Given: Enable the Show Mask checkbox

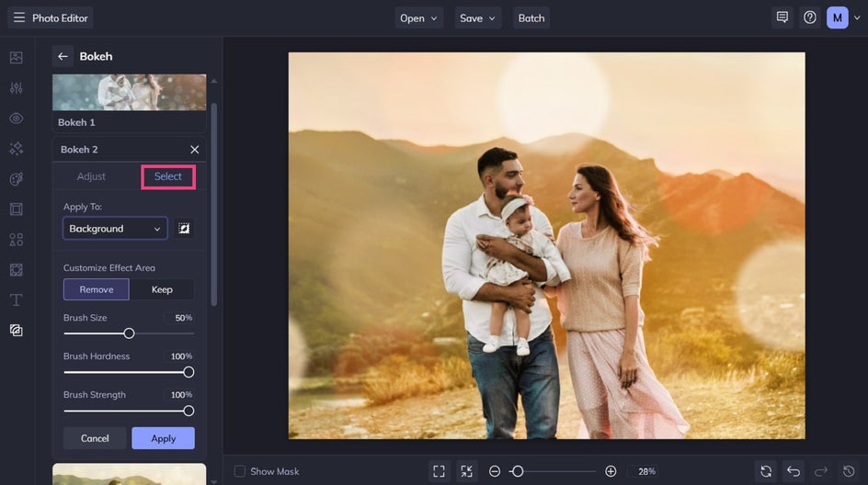Looking at the screenshot, I should click(240, 471).
